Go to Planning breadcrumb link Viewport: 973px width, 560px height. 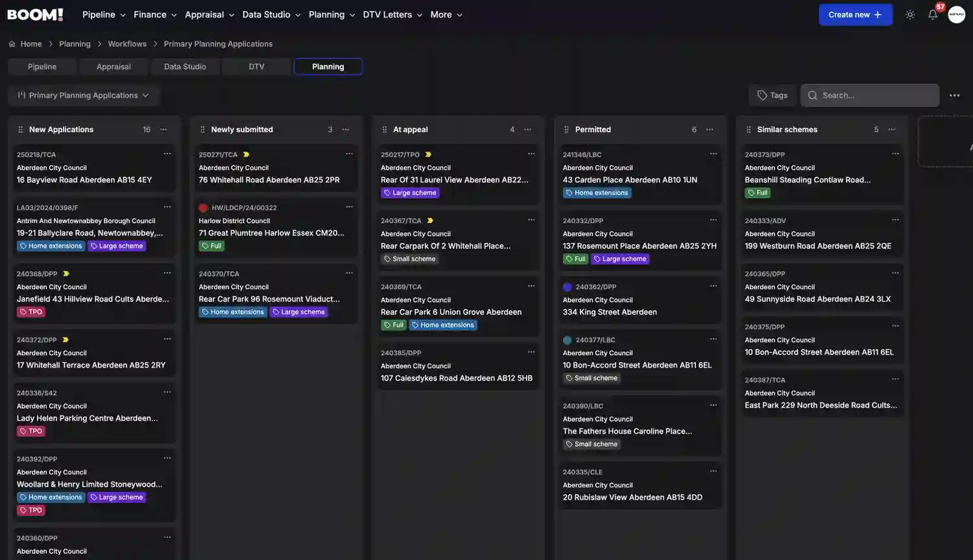point(75,44)
